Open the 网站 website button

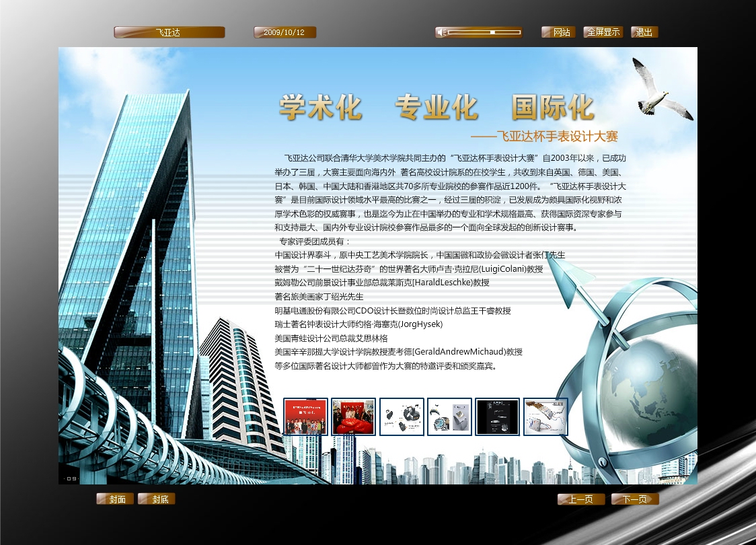tap(558, 32)
